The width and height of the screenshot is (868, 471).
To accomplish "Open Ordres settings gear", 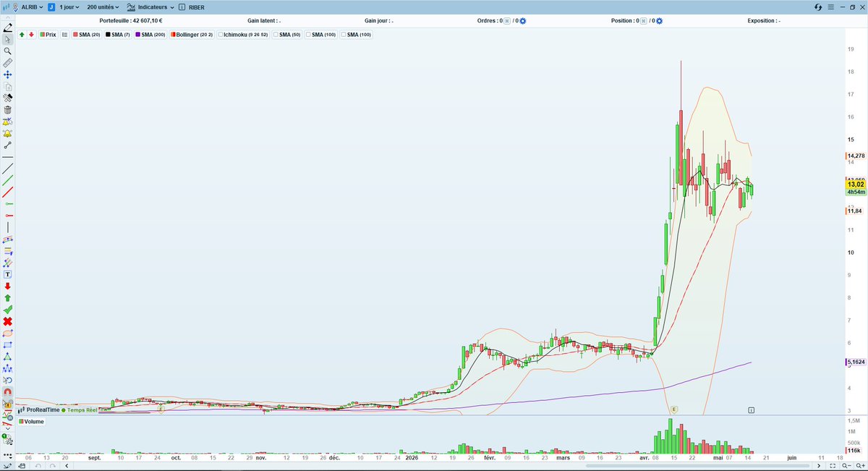I will 523,21.
